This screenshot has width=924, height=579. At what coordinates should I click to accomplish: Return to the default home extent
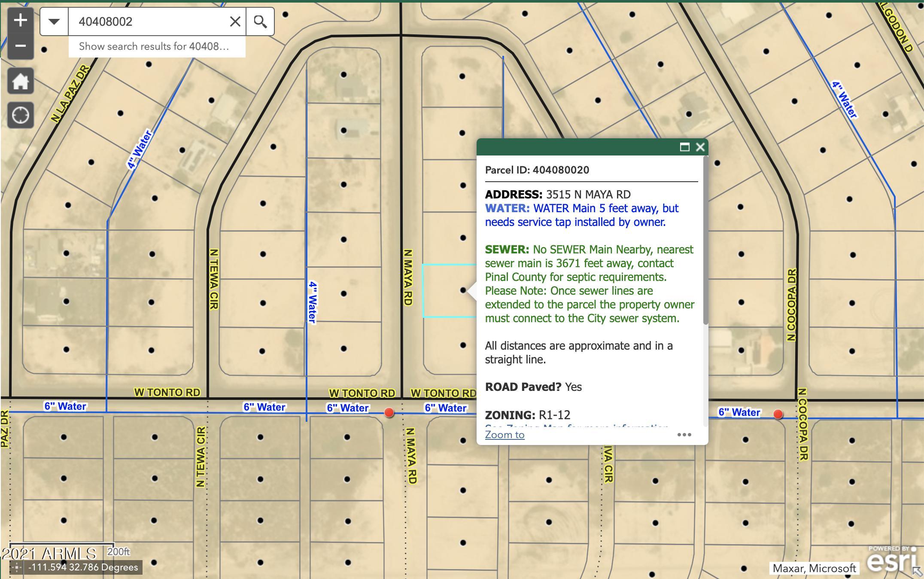click(21, 81)
